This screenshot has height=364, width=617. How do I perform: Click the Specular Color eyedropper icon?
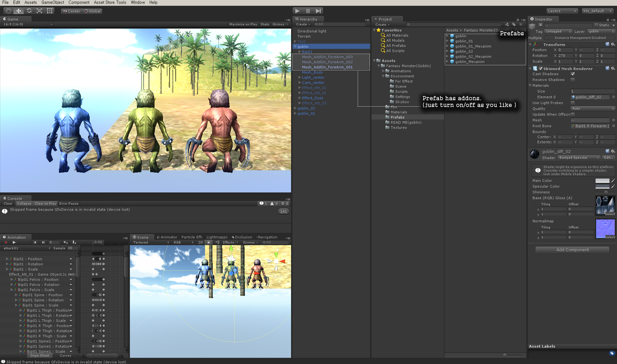pos(613,186)
